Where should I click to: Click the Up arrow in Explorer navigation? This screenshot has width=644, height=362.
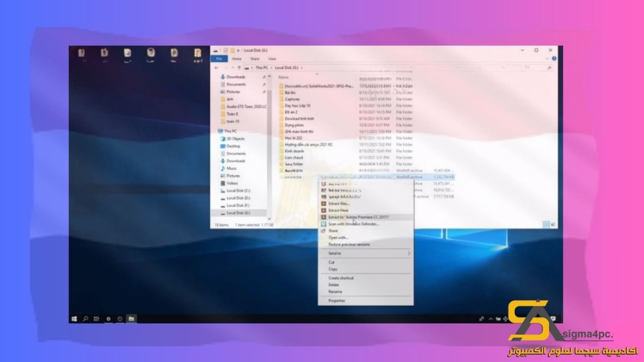coord(239,67)
